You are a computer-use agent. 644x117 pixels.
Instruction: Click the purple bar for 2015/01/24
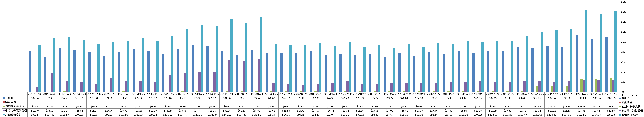pyautogui.click(x=259, y=76)
